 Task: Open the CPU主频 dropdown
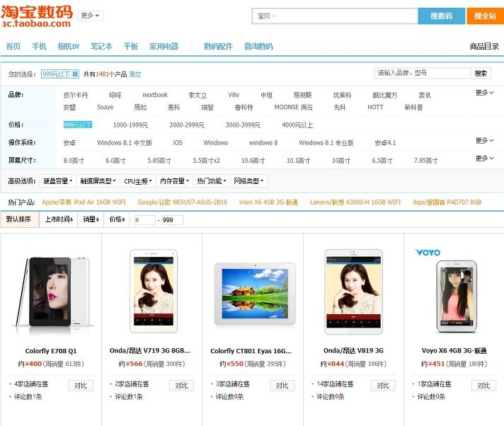[x=138, y=181]
